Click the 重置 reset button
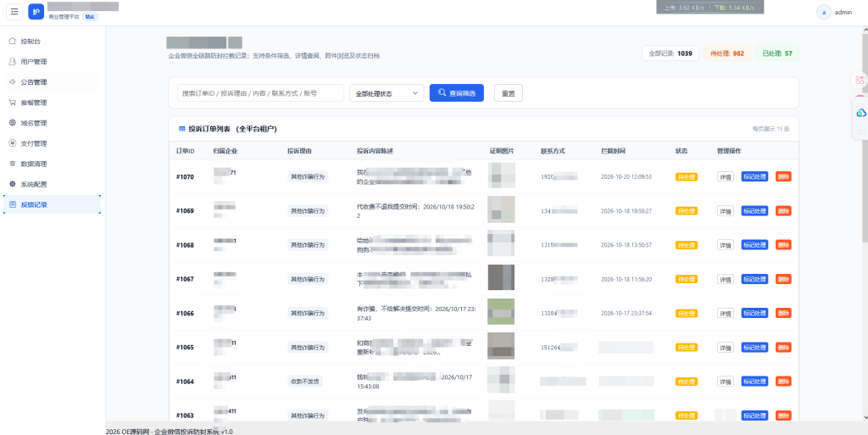Image resolution: width=868 pixels, height=435 pixels. [x=509, y=93]
